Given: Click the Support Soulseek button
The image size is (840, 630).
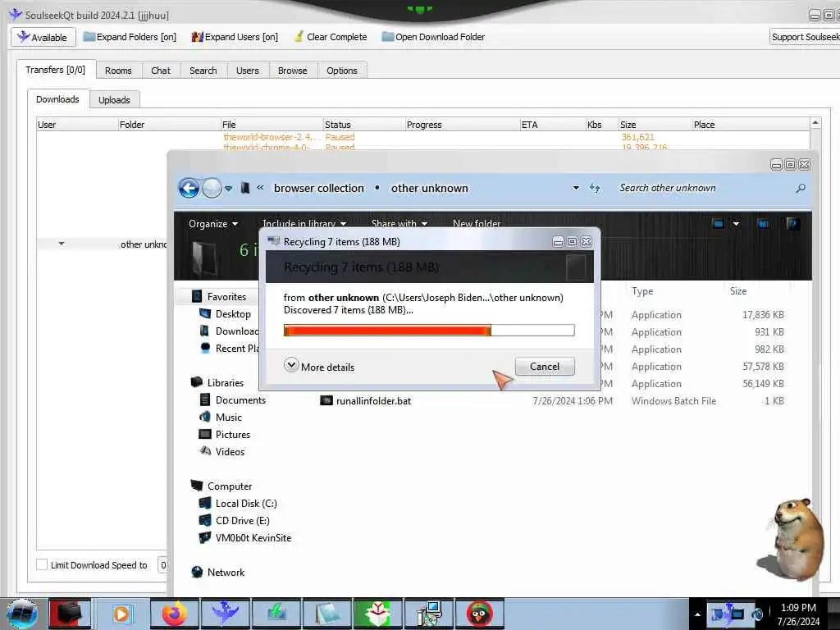Looking at the screenshot, I should [x=805, y=37].
